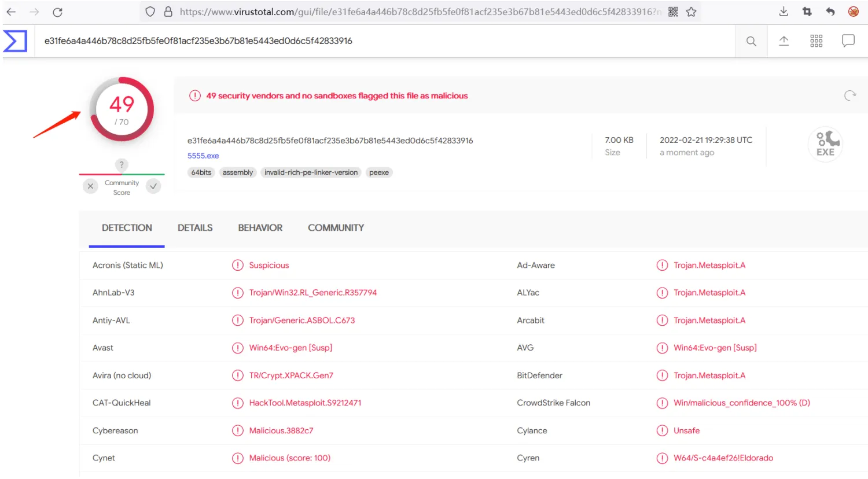Open VirusTotal home via sigma logo
868x479 pixels.
tap(15, 41)
